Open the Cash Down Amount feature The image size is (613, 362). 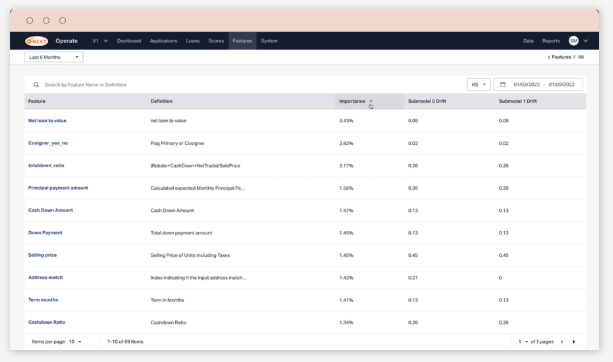click(50, 210)
